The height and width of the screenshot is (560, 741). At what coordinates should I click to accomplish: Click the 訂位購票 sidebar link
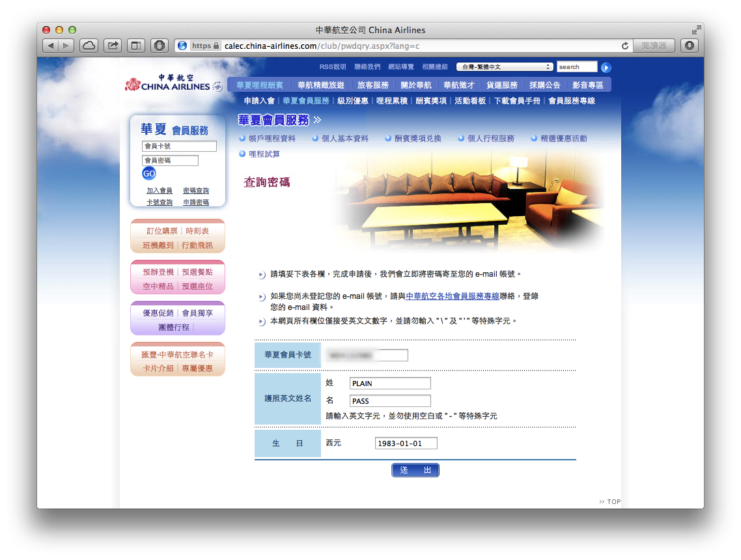[x=161, y=231]
